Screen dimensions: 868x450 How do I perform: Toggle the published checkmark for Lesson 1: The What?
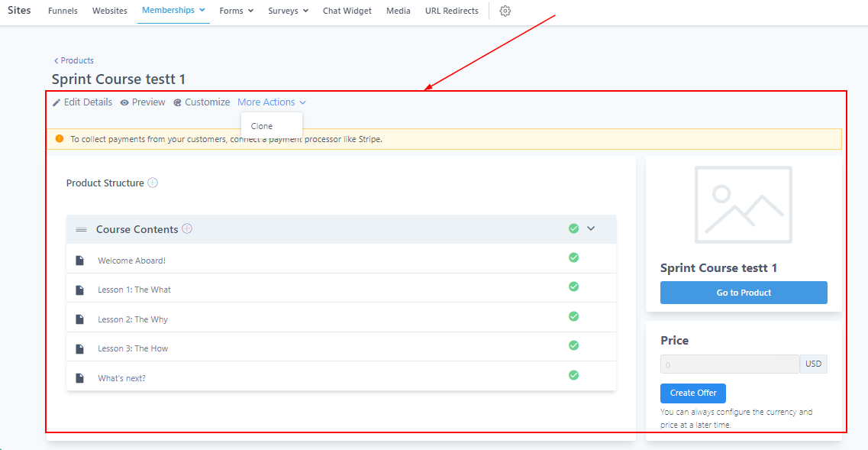573,287
